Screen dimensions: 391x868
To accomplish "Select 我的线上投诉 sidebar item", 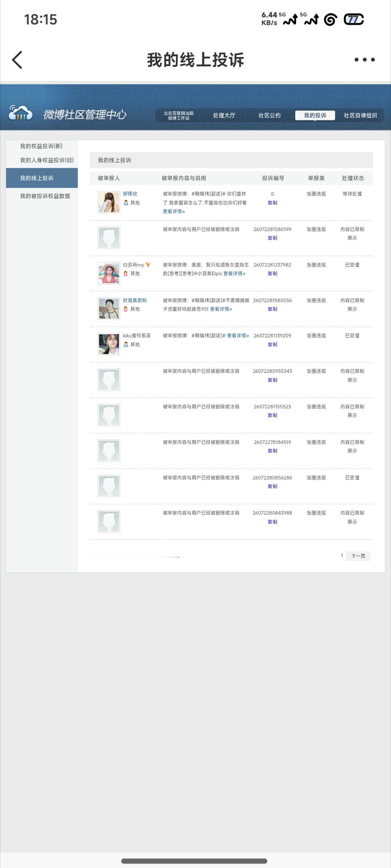I will 42,178.
